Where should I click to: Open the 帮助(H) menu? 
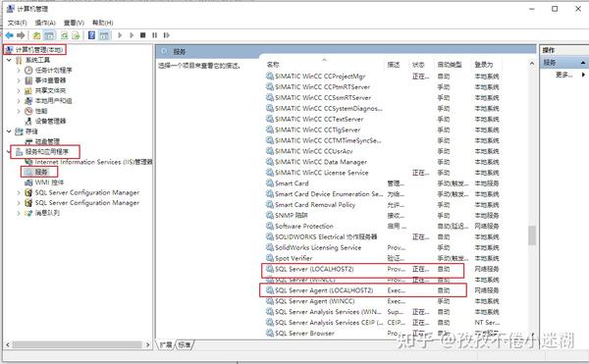[103, 23]
